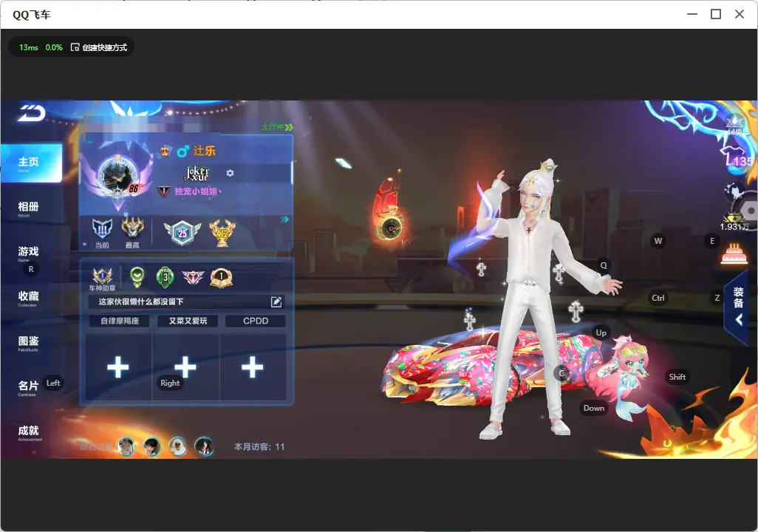Image resolution: width=758 pixels, height=532 pixels.
Task: Click the 当前 rank shield badge
Action: 102,228
